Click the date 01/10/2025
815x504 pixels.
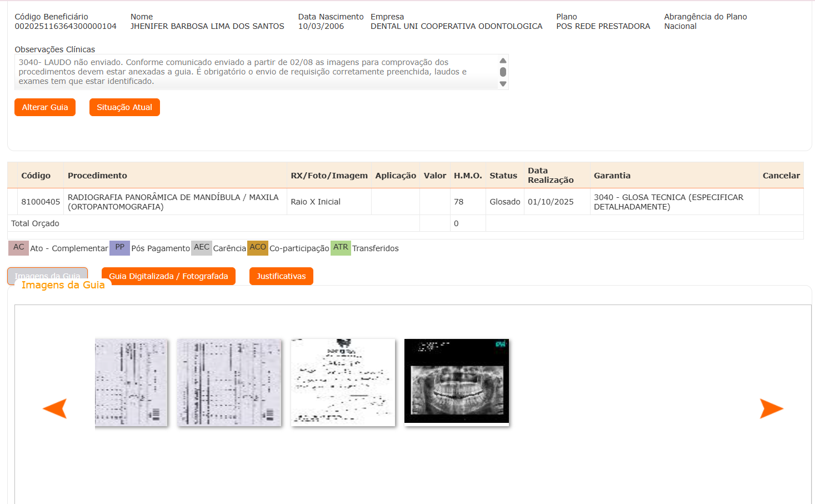(x=551, y=202)
